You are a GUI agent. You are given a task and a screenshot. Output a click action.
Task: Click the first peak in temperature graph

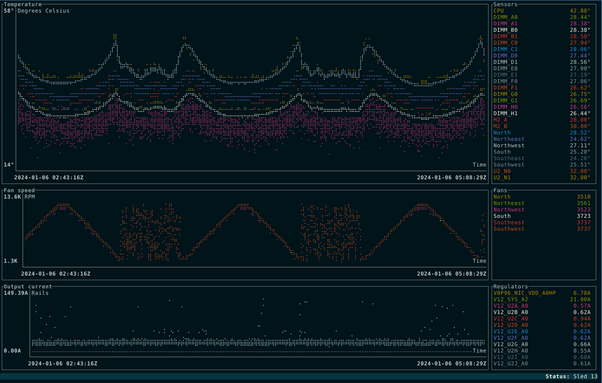(x=115, y=38)
